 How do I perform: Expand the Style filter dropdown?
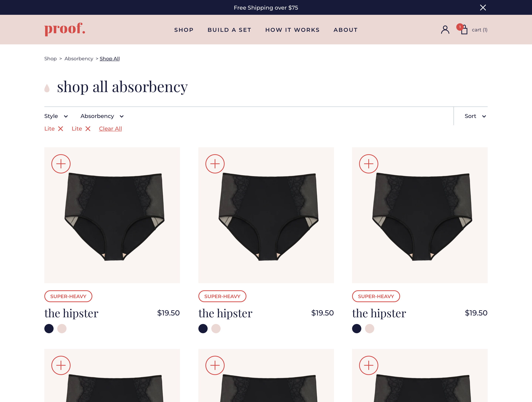[56, 116]
